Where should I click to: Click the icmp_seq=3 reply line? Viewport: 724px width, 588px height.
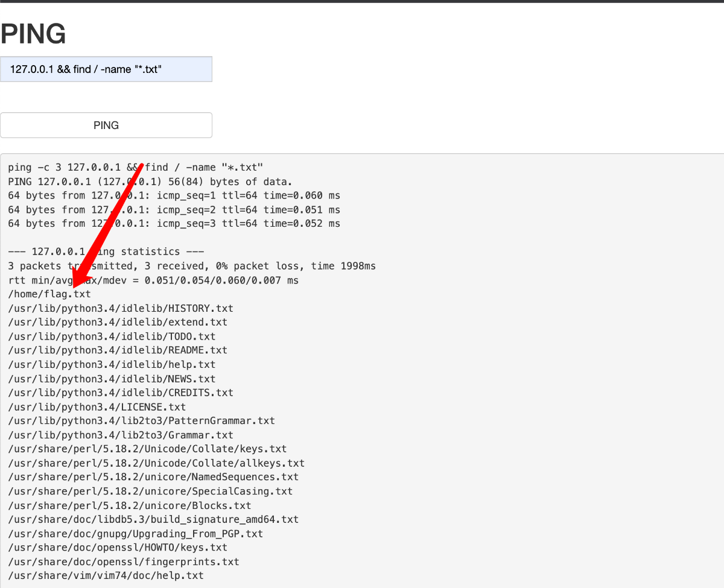[174, 224]
